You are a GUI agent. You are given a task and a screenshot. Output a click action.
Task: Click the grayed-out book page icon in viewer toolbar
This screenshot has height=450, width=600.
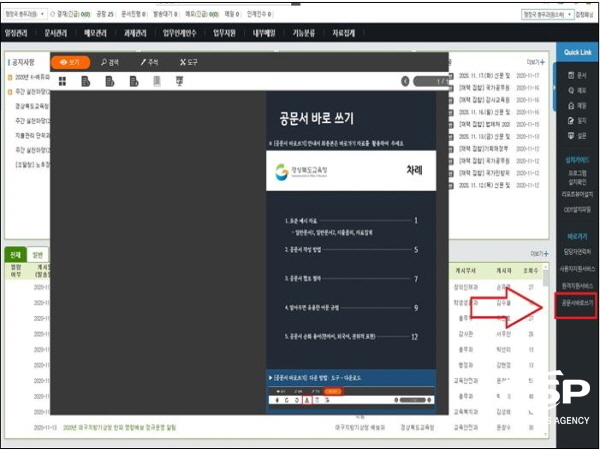[x=157, y=82]
